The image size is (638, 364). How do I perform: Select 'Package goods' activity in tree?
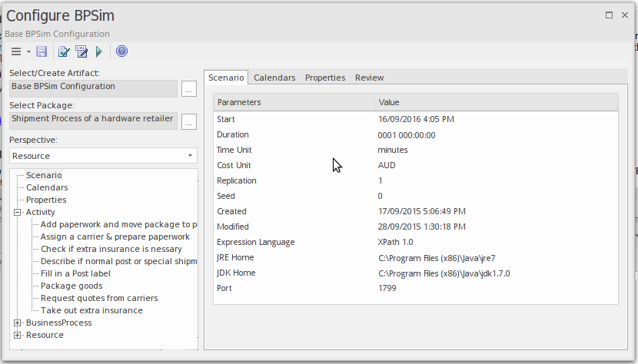coord(71,286)
